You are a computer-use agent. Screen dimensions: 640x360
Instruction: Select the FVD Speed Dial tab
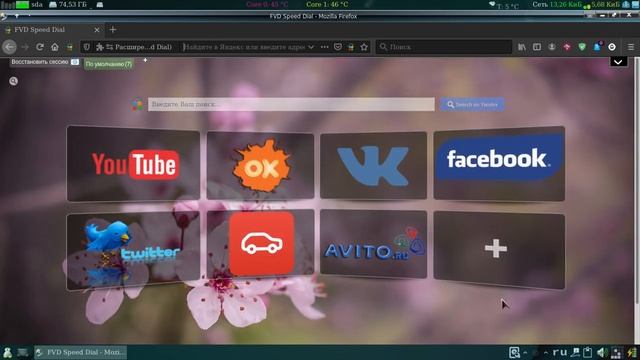52,30
